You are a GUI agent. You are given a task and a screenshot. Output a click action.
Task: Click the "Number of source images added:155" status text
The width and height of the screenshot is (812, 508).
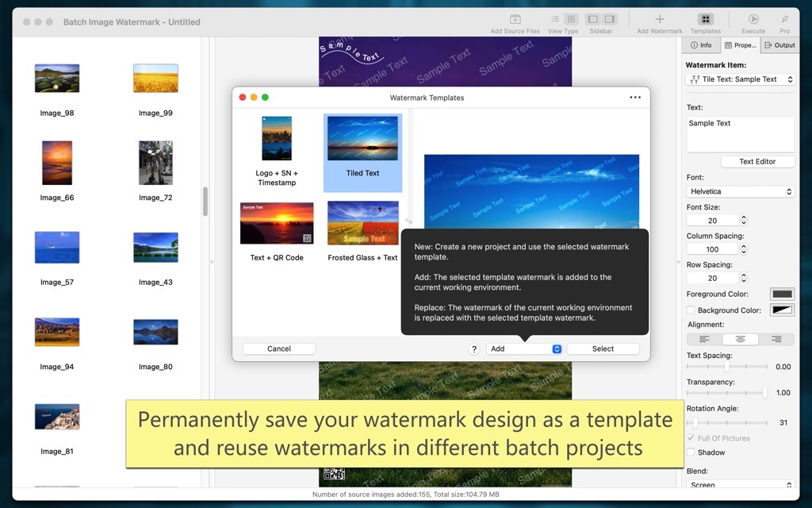point(371,495)
